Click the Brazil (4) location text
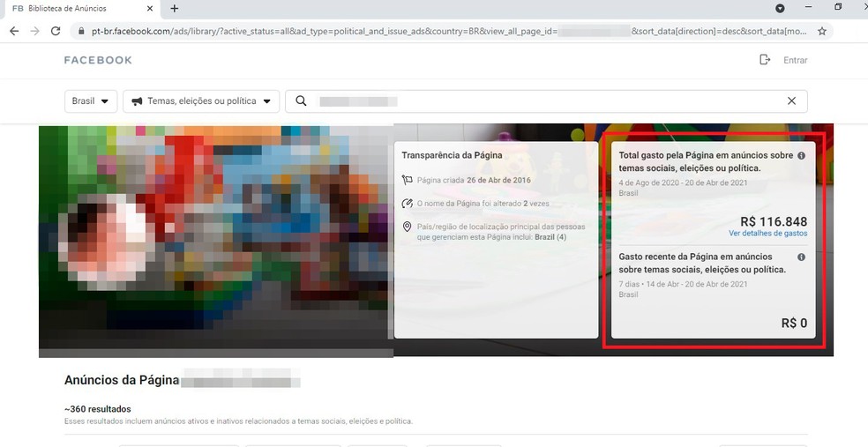Viewport: 868px width, 447px height. (550, 237)
